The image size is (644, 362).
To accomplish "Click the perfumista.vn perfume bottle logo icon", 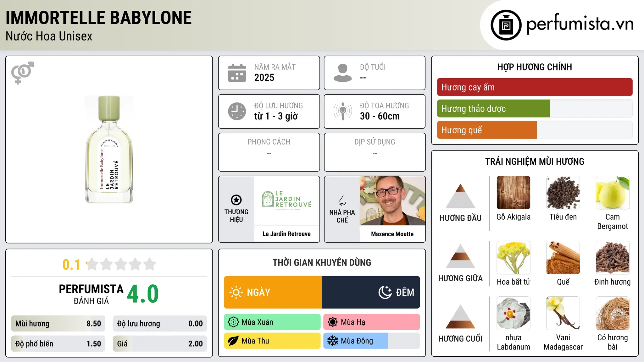I will [506, 25].
